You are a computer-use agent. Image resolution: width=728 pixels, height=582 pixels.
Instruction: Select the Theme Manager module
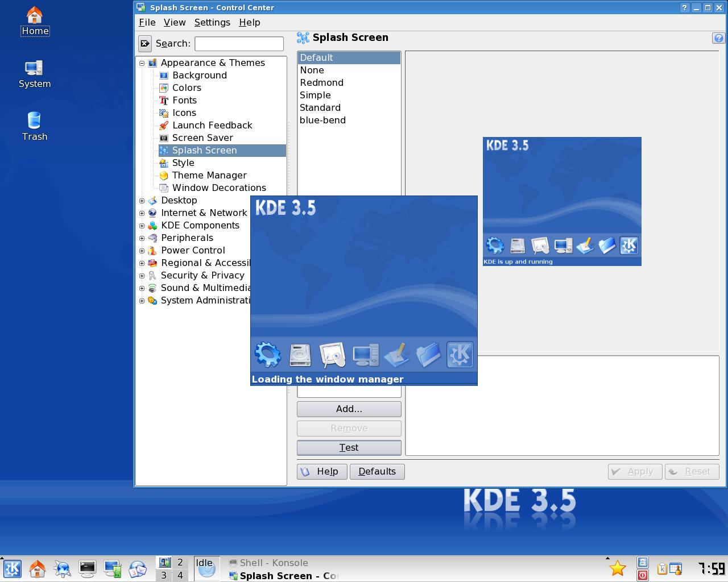pos(209,176)
